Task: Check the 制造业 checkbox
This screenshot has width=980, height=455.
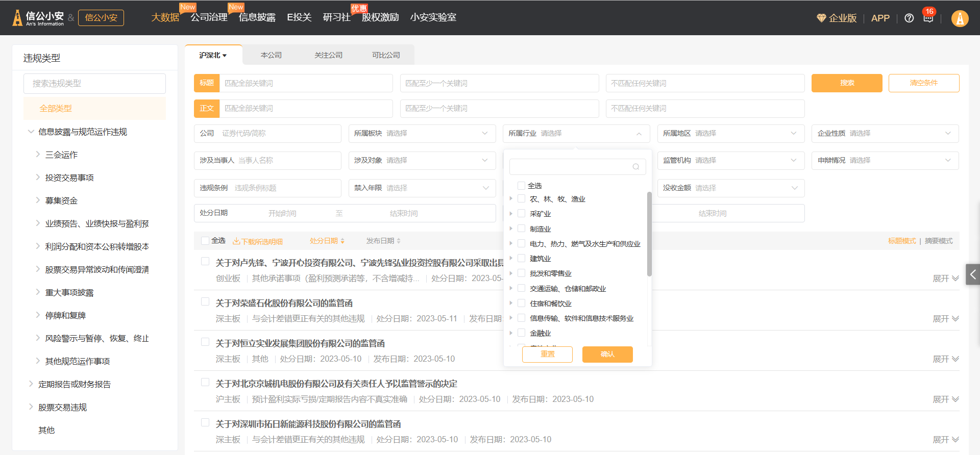Action: pos(521,229)
